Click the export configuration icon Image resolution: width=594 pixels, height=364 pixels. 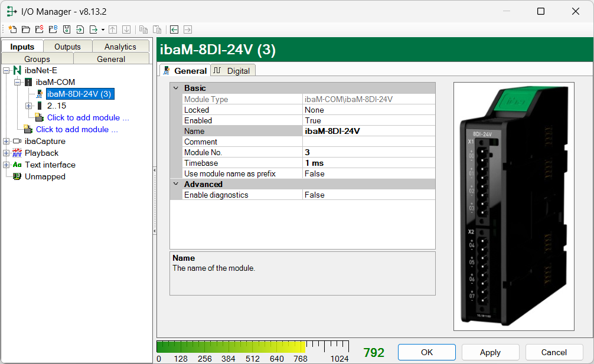[93, 29]
